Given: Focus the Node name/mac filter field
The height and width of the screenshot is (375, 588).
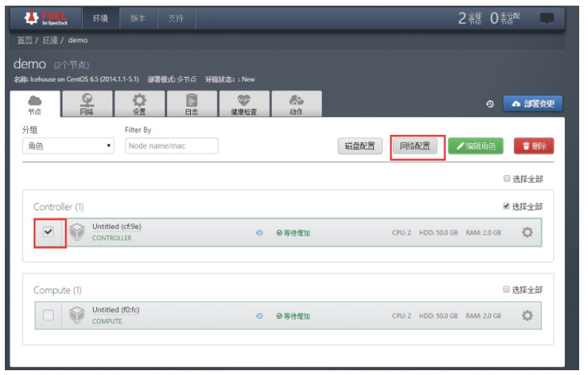Looking at the screenshot, I should pyautogui.click(x=172, y=146).
